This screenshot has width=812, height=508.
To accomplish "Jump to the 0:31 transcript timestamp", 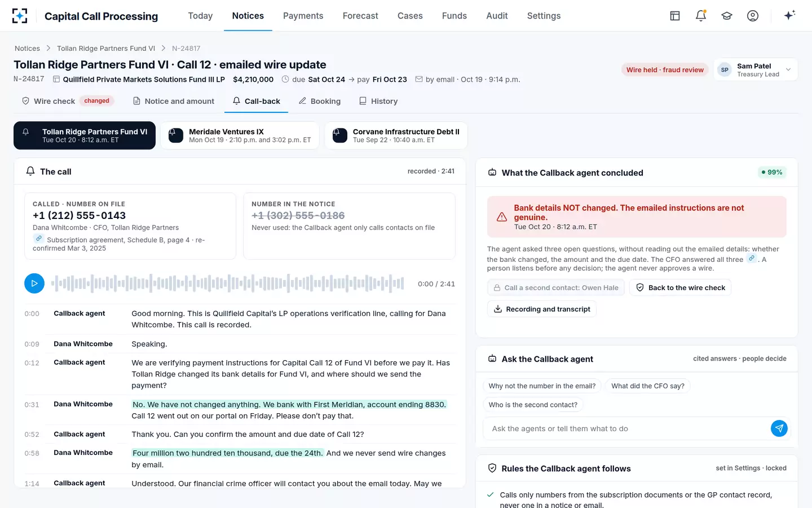I will click(32, 405).
